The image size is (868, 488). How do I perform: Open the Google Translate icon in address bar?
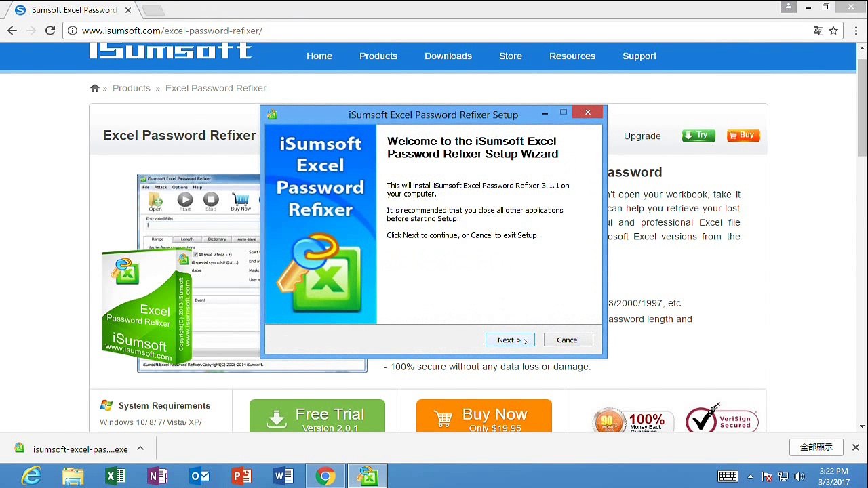(818, 30)
